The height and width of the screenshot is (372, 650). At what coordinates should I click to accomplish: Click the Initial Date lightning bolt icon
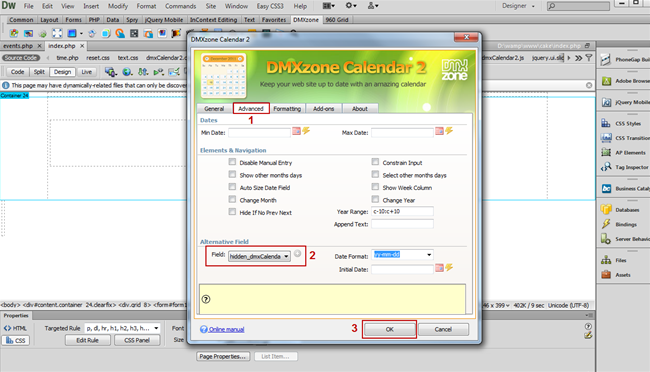449,268
